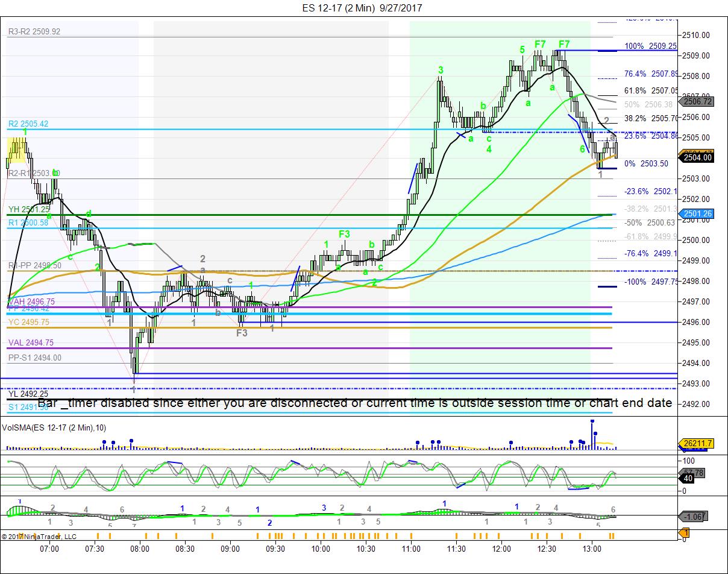Click the 2499.00 price axis label
This screenshot has height=574, width=728.
695,260
